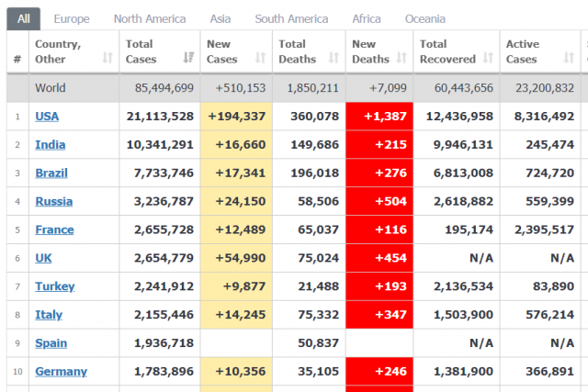Sort by Total Recovered arrows icon

(x=488, y=58)
